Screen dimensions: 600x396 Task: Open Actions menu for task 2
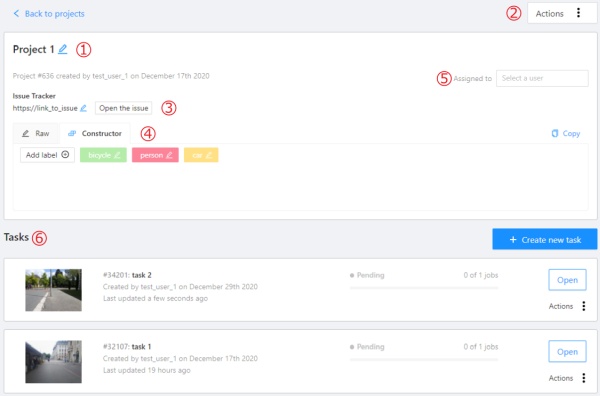click(567, 306)
